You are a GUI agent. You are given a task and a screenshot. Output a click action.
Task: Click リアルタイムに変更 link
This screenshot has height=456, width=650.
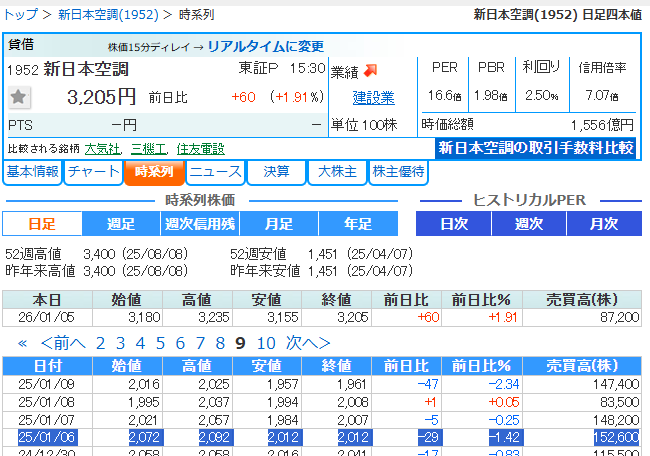coord(266,47)
